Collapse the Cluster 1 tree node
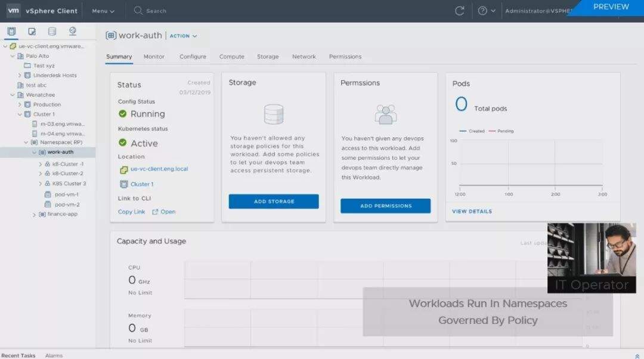 click(19, 114)
